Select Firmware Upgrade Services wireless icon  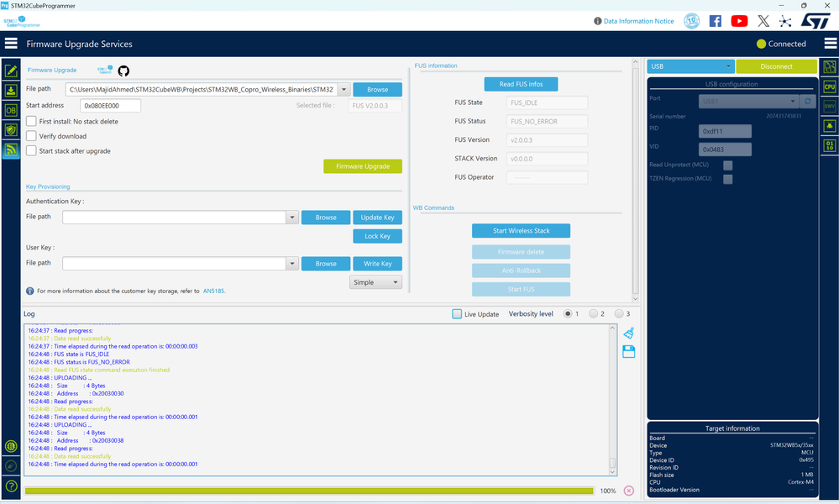pyautogui.click(x=11, y=150)
